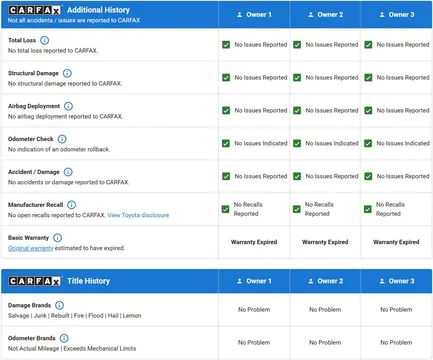
Task: Click Owner 1 Total Loss green checkbox
Action: tap(226, 45)
